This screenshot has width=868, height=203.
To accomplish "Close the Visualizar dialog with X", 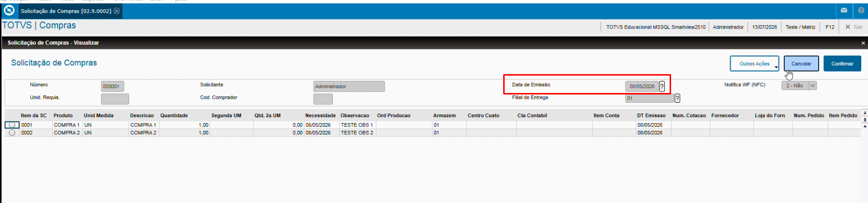I will [x=863, y=43].
